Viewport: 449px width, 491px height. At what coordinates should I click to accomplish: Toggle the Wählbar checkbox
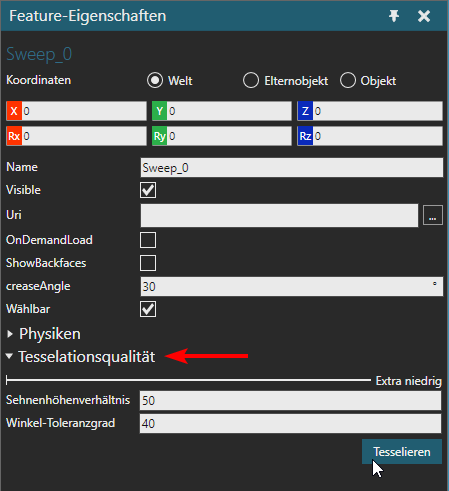148,309
